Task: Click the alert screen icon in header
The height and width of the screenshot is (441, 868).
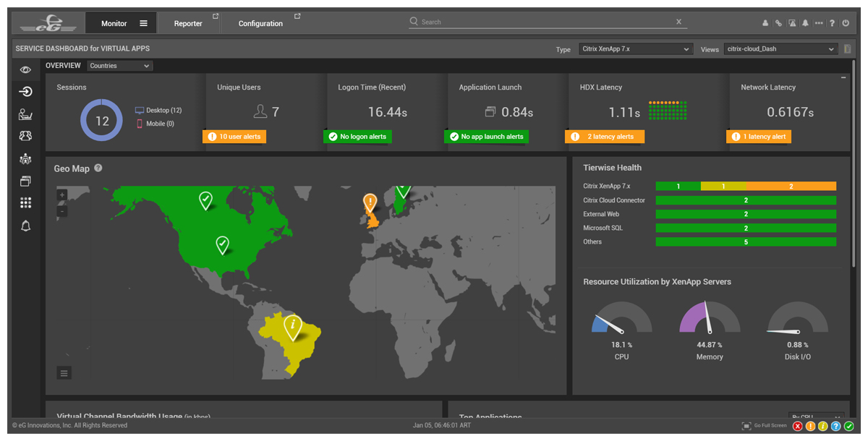Action: (x=792, y=23)
